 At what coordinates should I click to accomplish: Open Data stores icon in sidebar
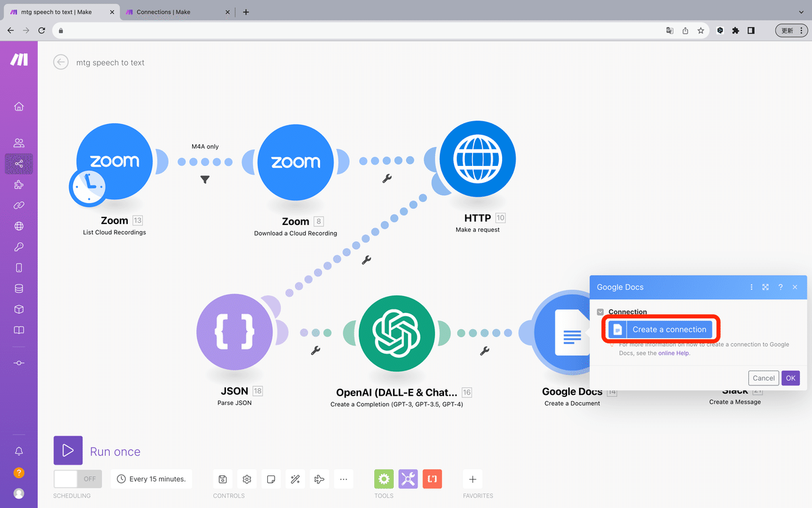point(19,289)
